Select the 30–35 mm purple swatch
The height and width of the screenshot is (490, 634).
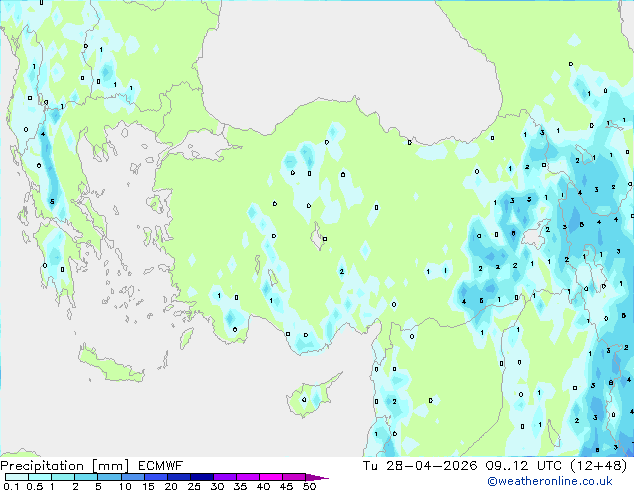(x=224, y=477)
